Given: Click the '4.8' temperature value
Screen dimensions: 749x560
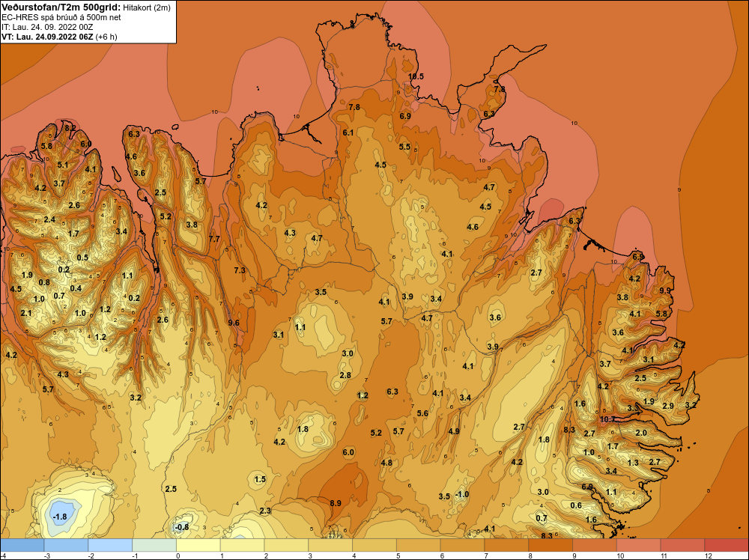Looking at the screenshot, I should pyautogui.click(x=386, y=463).
